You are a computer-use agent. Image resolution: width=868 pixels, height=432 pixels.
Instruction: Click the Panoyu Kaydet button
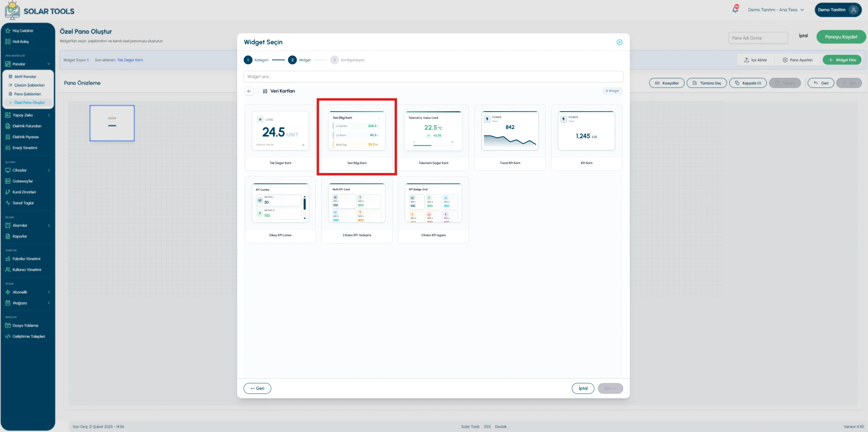click(841, 37)
